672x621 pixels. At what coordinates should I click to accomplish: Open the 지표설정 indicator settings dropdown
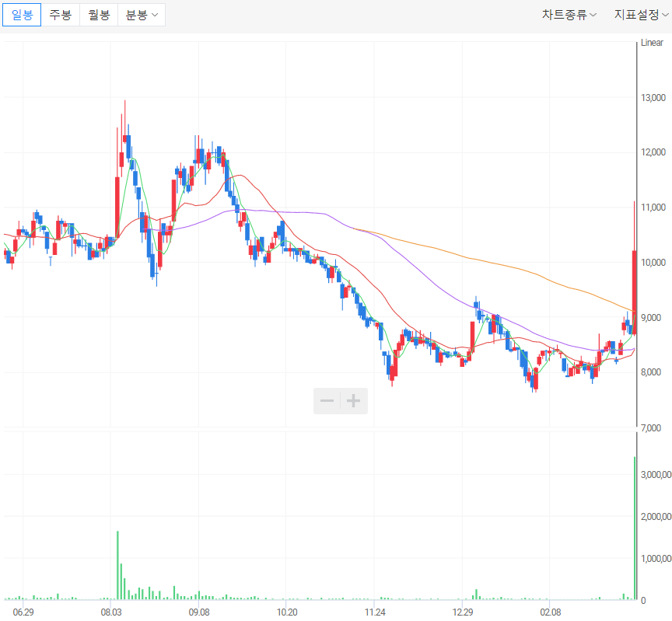(641, 15)
